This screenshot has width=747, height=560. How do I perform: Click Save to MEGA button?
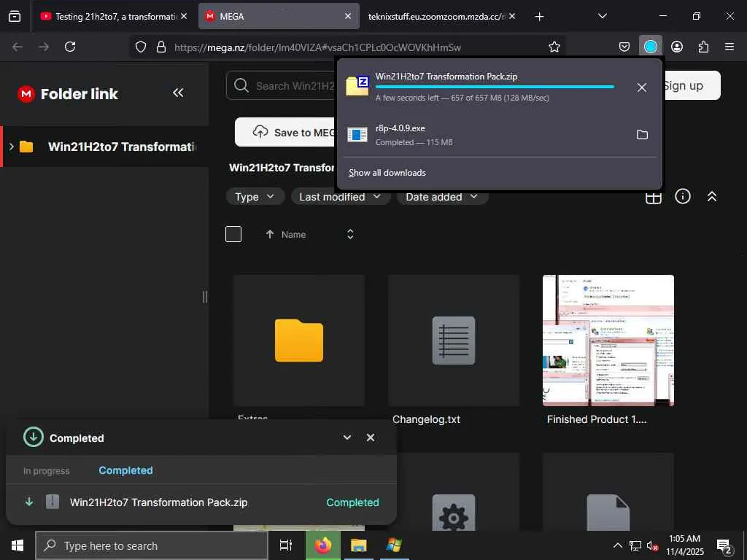[x=286, y=133]
